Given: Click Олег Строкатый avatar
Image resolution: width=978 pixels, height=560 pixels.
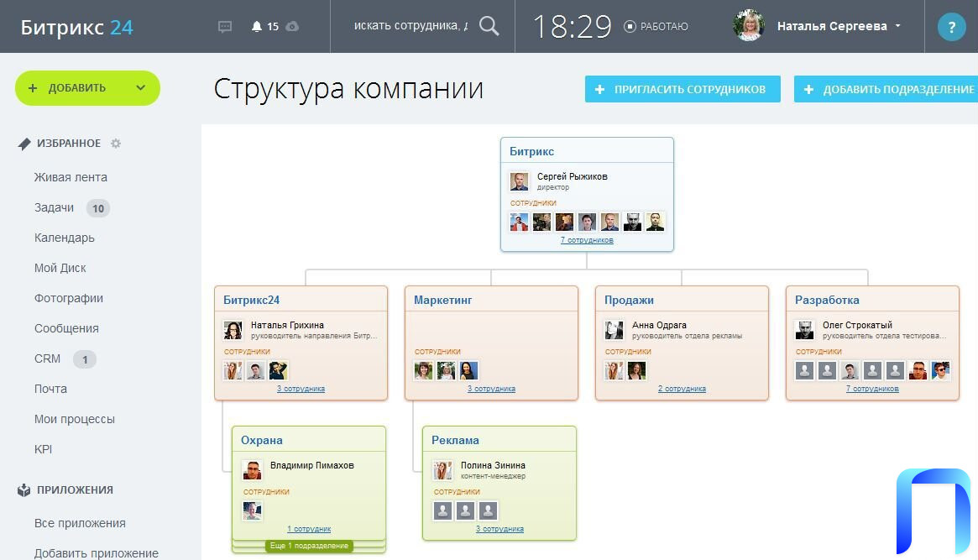Looking at the screenshot, I should point(804,330).
